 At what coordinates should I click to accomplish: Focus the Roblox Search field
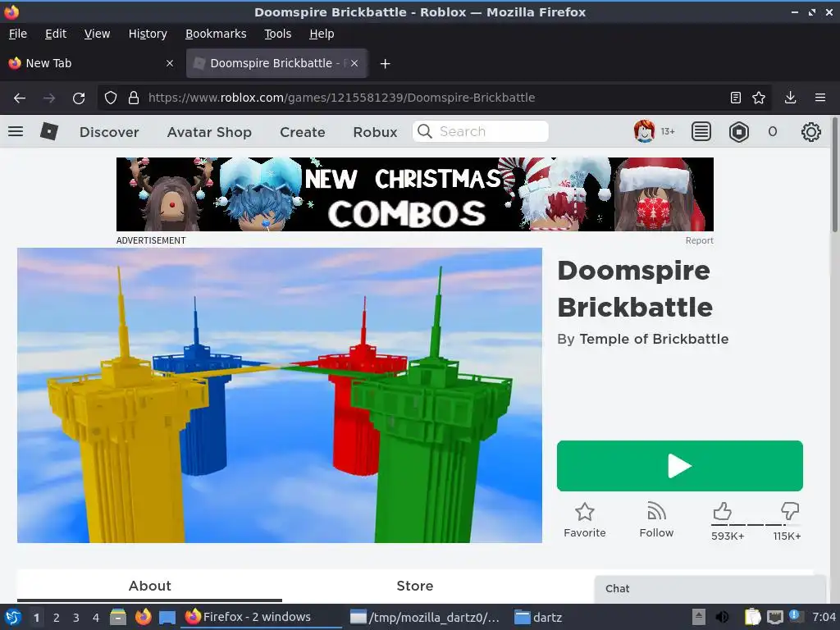481,131
